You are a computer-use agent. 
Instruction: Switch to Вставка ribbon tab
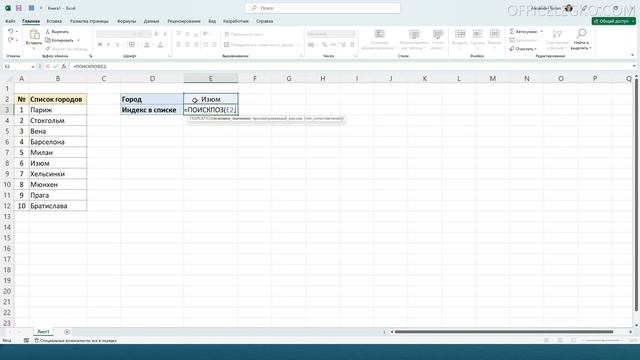[x=54, y=21]
